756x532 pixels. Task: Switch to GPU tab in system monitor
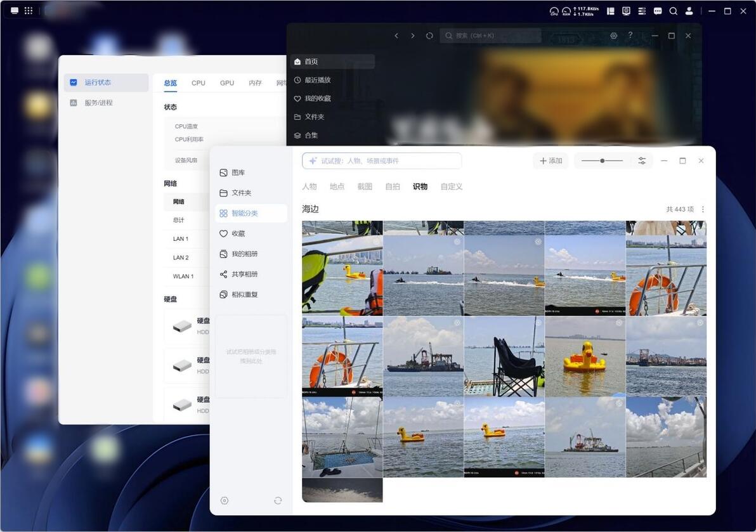click(227, 83)
